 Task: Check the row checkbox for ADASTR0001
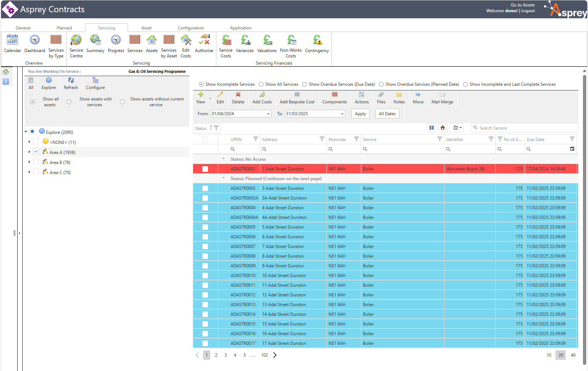point(205,169)
